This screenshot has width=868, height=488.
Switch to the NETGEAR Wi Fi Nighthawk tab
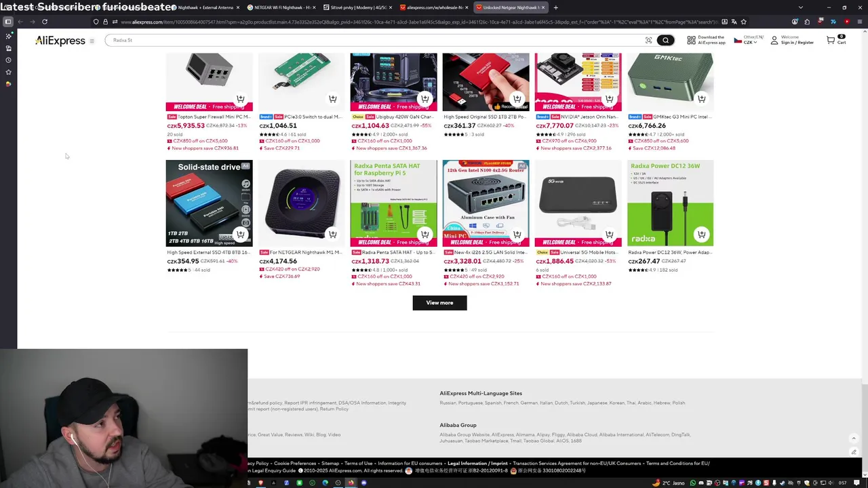tap(281, 7)
